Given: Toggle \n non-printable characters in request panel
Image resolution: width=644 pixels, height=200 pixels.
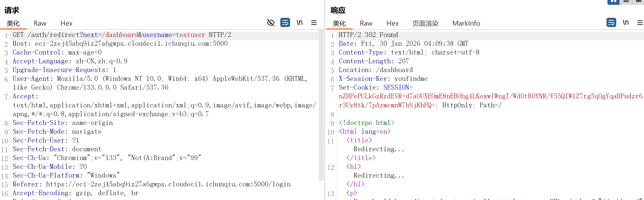Looking at the screenshot, I should 300,23.
